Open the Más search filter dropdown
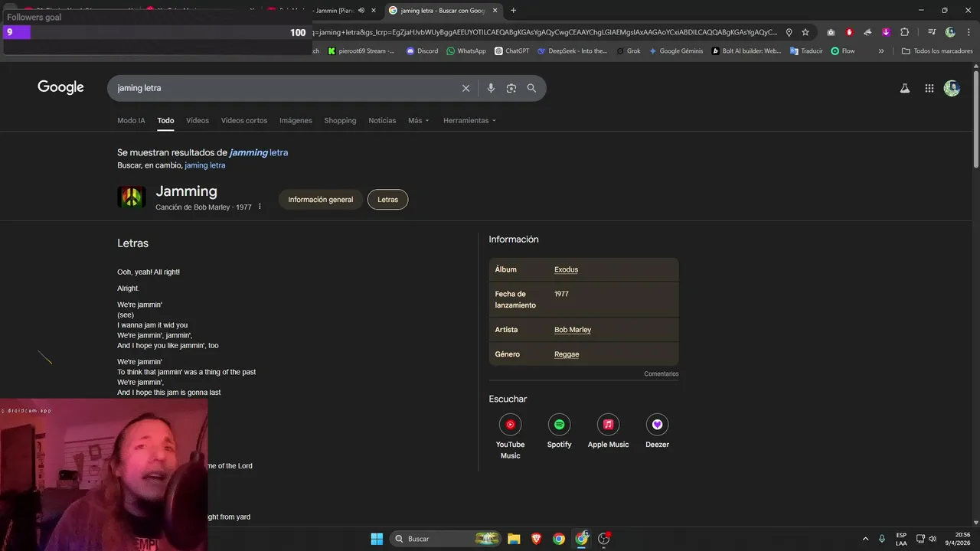Image resolution: width=980 pixels, height=551 pixels. (x=419, y=120)
